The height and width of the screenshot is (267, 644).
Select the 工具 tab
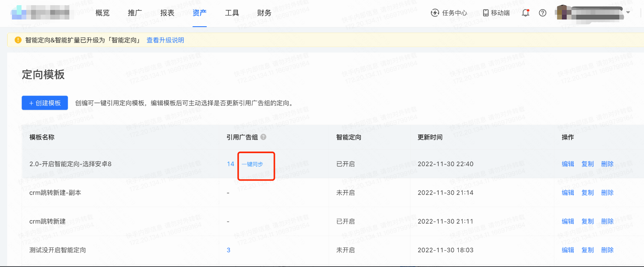pos(232,13)
